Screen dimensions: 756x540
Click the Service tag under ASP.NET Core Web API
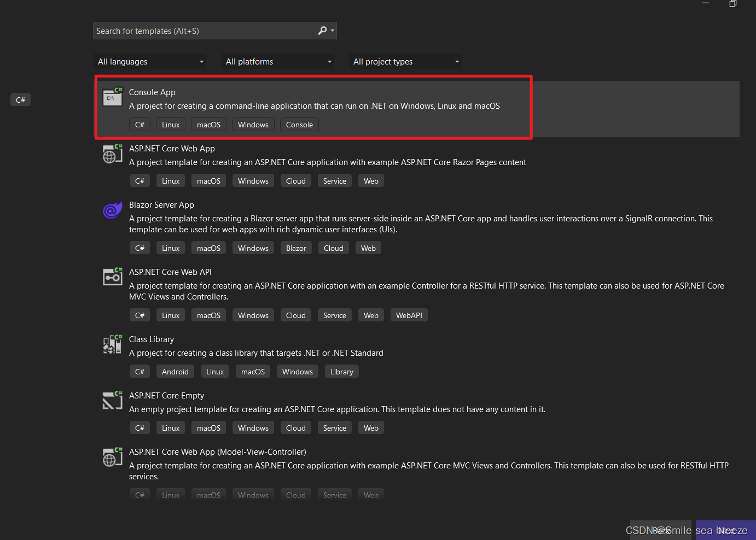point(335,315)
